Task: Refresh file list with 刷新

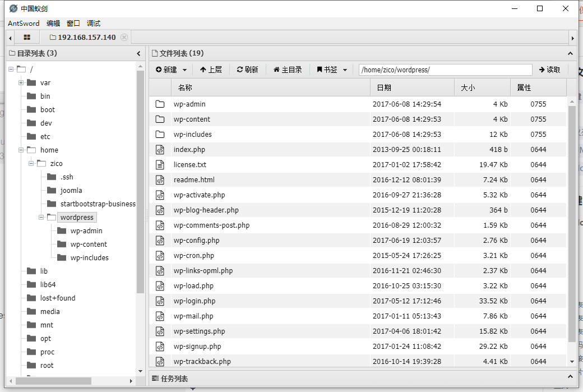Action: [247, 70]
